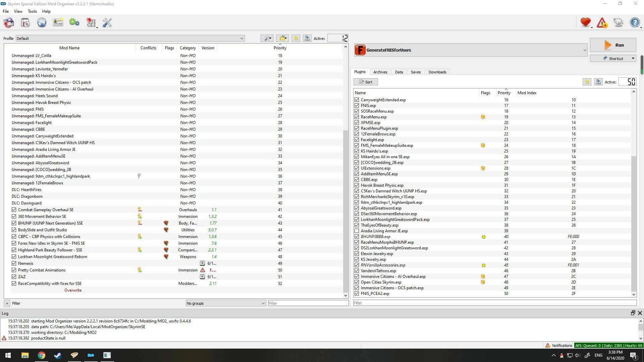Switch to the Downloads tab
Image resolution: width=644 pixels, height=362 pixels.
tap(437, 72)
